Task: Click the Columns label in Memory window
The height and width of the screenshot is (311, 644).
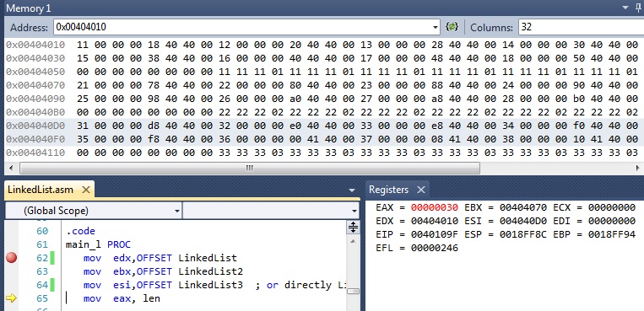Action: point(491,28)
